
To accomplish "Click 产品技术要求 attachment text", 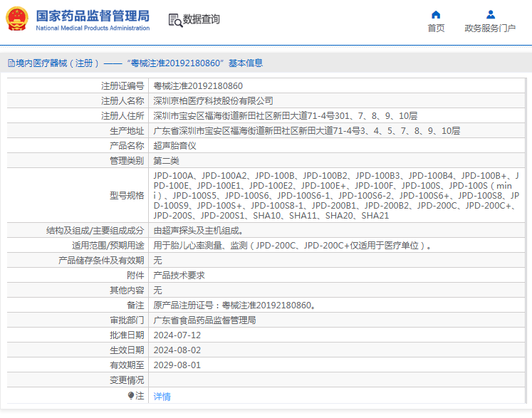I will 179,276.
